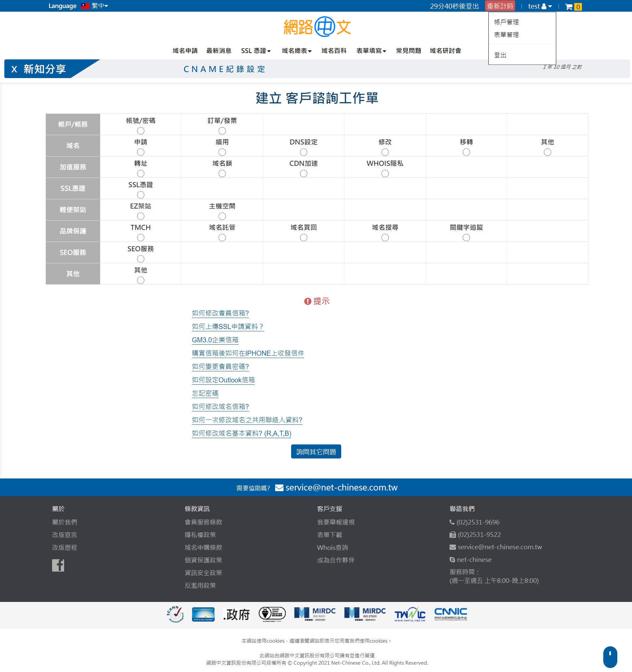Click the 網路中文 site logo
This screenshot has height=672, width=632.
coord(317,27)
